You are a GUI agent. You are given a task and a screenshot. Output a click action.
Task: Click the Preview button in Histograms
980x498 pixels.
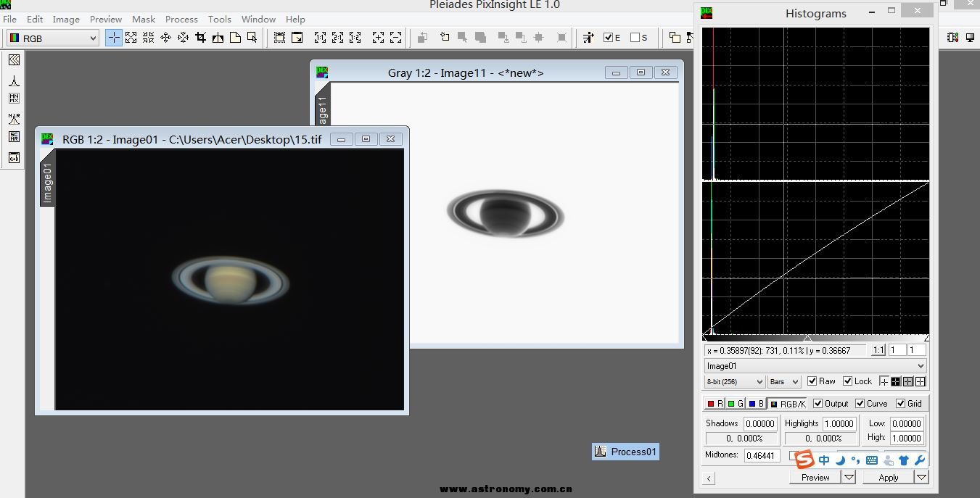click(815, 477)
